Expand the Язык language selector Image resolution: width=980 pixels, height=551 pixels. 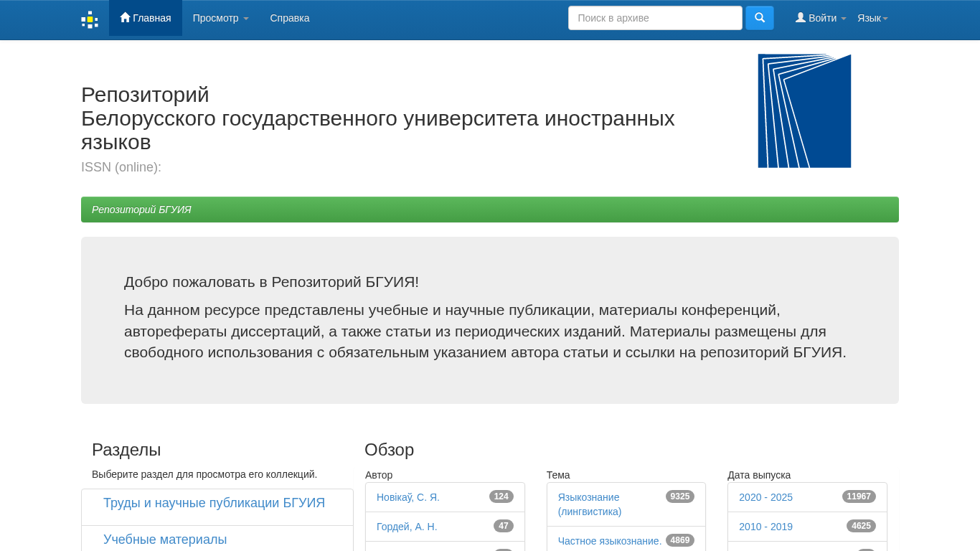872,18
